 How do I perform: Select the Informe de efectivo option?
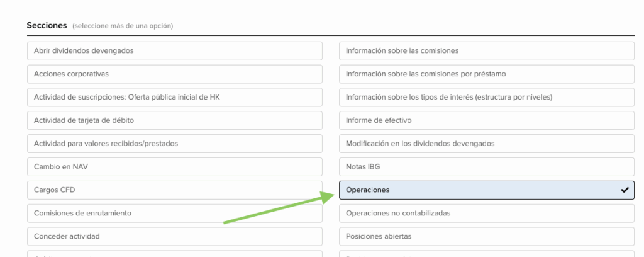[x=486, y=120]
